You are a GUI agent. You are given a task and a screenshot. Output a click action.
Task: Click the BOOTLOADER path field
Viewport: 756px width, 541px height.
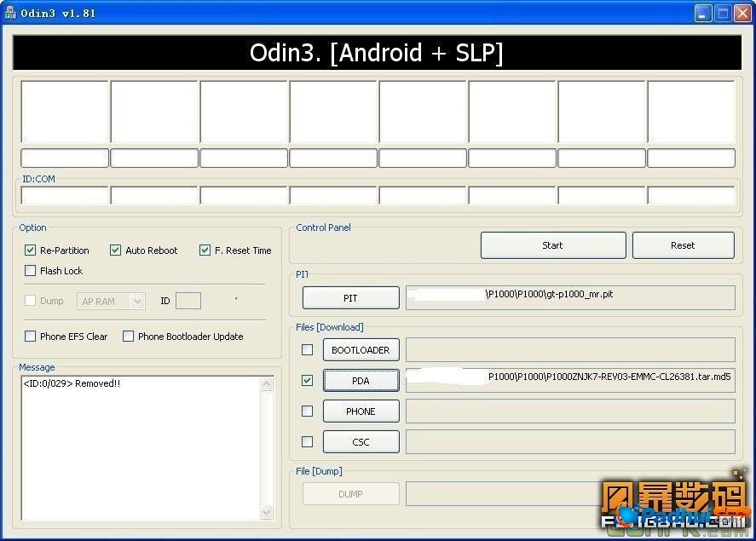(x=570, y=350)
